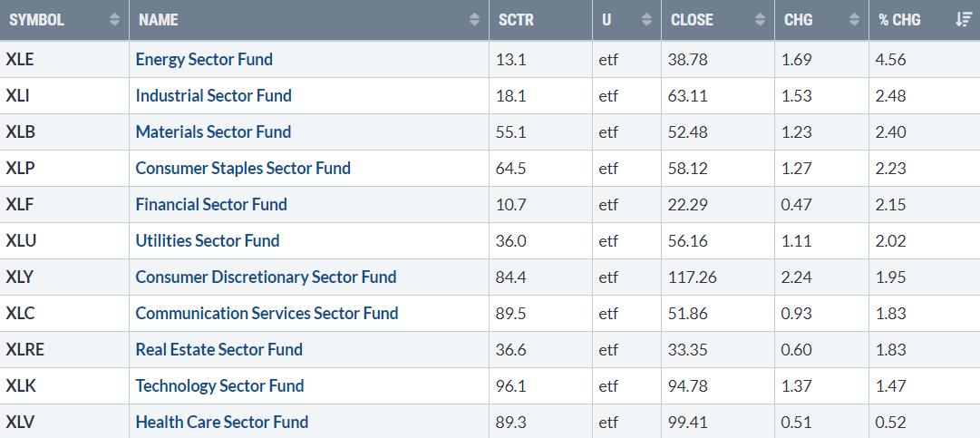Click the XLK symbol cell

[19, 385]
